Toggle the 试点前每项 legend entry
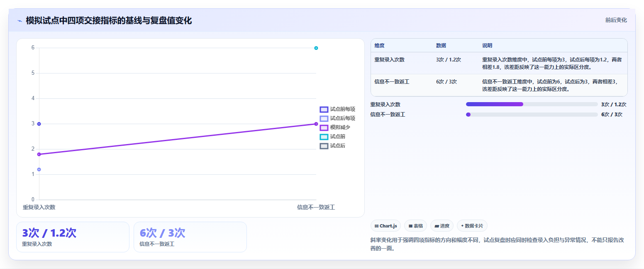Screen dimensions: 644x269 (x=337, y=109)
